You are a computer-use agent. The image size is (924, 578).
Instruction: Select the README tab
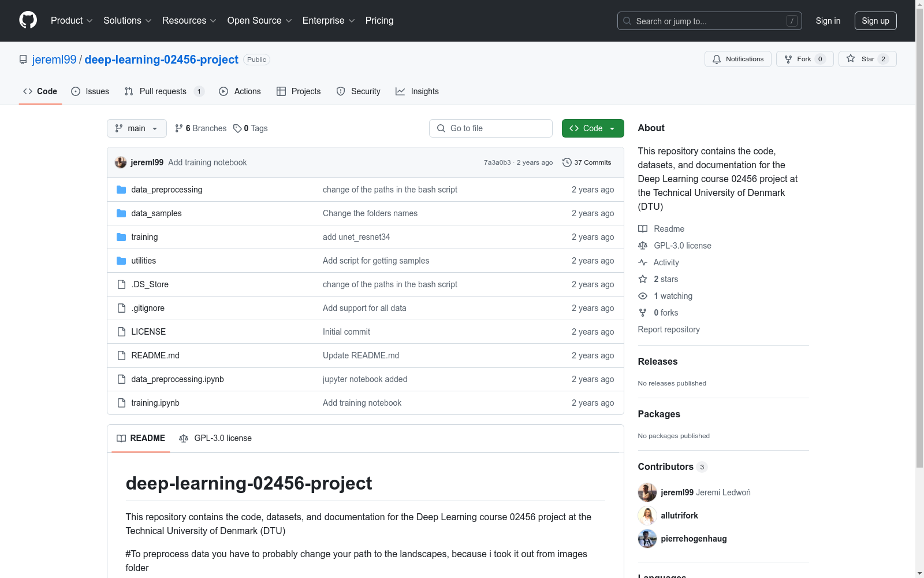pyautogui.click(x=141, y=438)
